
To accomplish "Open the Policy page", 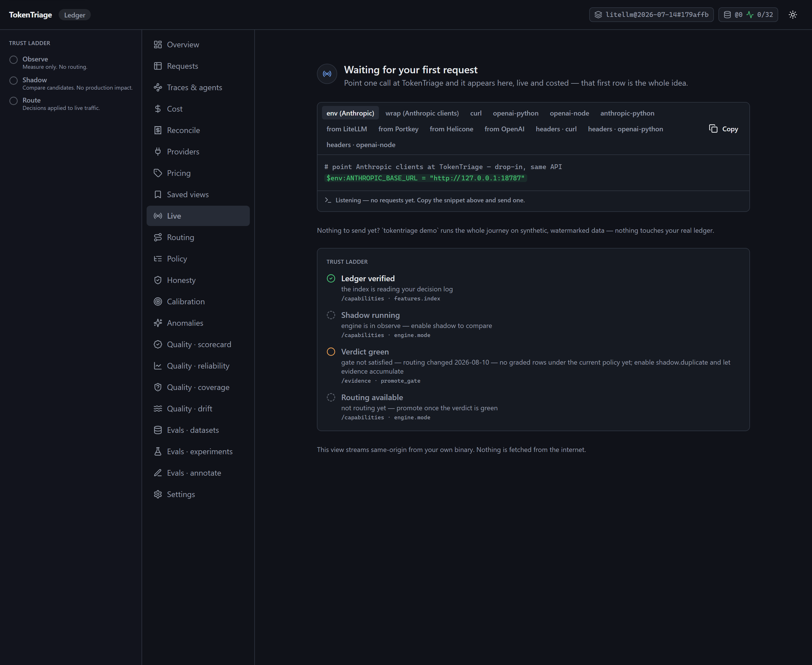I will pos(198,259).
